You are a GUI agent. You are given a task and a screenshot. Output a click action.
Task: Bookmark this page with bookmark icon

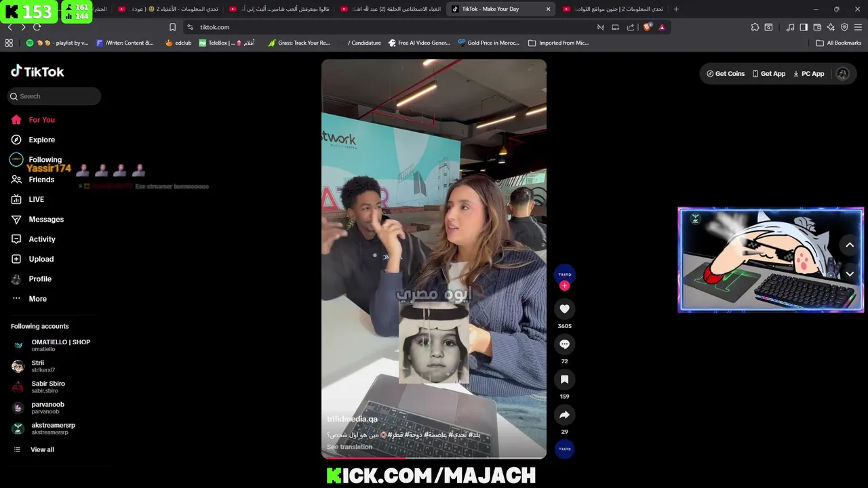172,27
